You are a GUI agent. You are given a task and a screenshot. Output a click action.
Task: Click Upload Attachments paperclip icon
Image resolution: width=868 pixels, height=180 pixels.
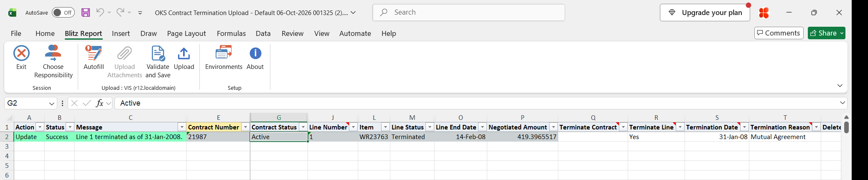125,53
